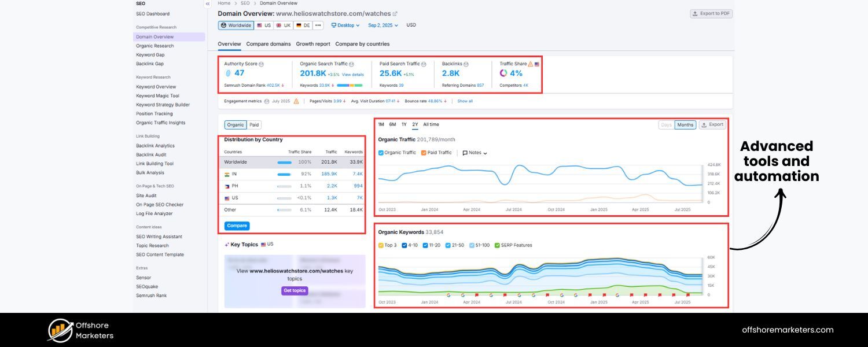Open the Sep 2, 2025 date dropdown

tap(383, 25)
